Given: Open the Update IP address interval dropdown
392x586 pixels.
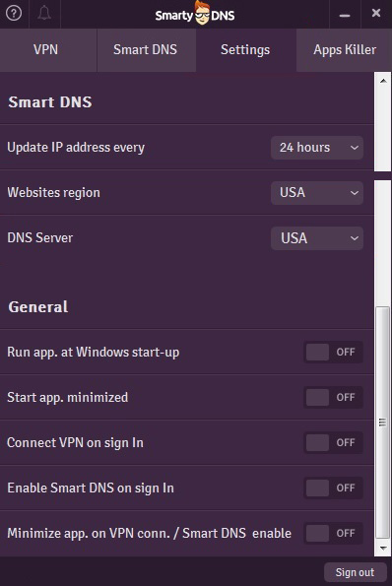Looking at the screenshot, I should 317,148.
